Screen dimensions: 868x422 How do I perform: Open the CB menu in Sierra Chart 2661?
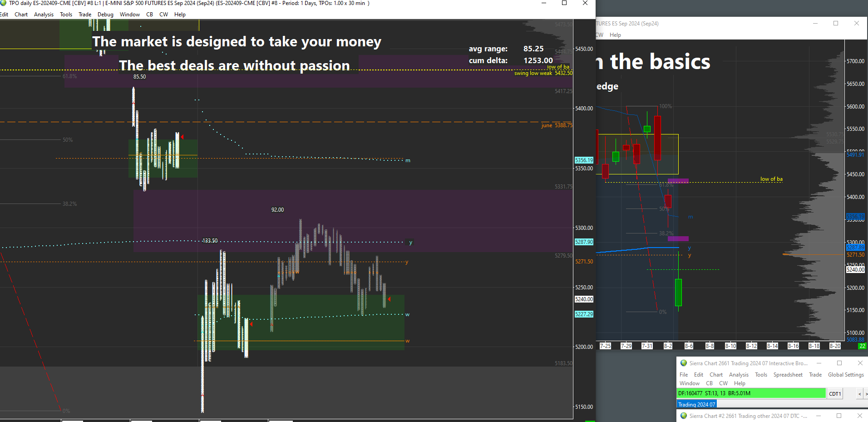(710, 383)
